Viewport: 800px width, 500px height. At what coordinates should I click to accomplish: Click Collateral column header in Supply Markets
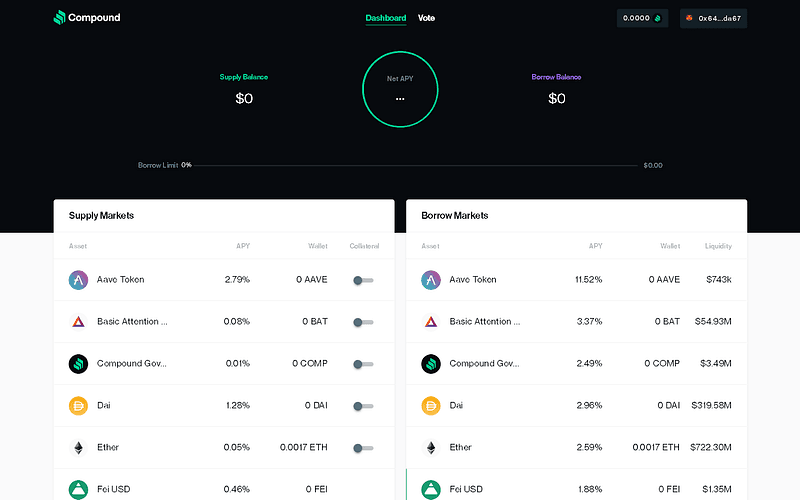pos(364,246)
